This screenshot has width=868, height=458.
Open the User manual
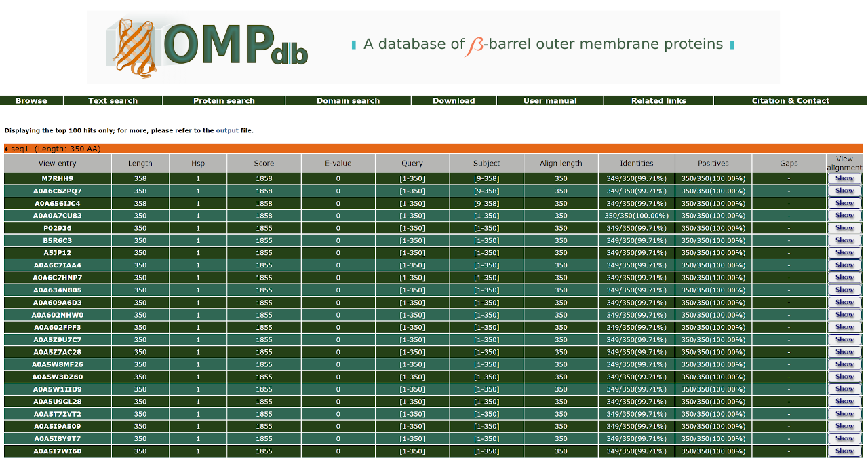[550, 100]
